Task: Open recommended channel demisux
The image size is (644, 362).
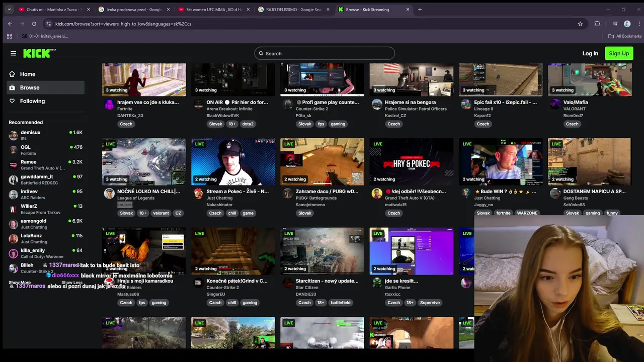Action: pos(45,135)
